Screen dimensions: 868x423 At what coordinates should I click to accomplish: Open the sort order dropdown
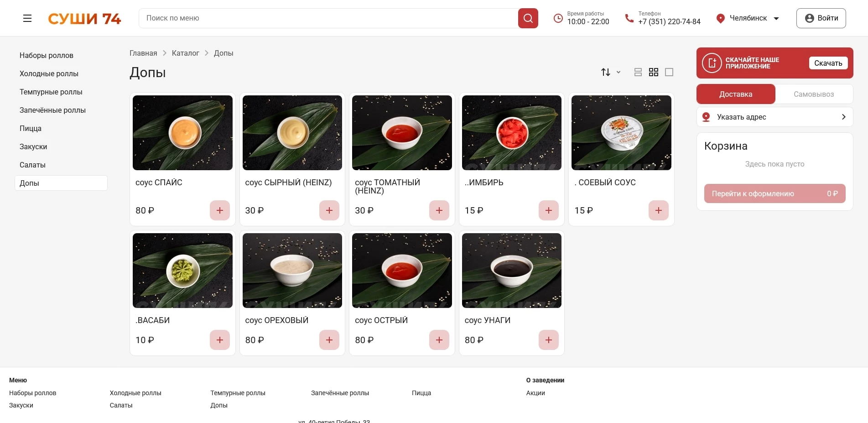pyautogui.click(x=610, y=72)
